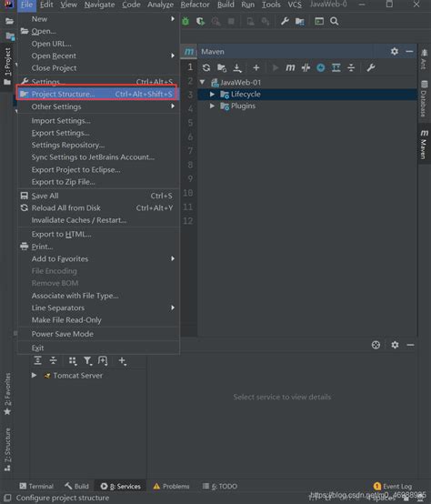The height and width of the screenshot is (504, 431).
Task: Click Reload All Maven Projects icon
Action: pyautogui.click(x=206, y=68)
